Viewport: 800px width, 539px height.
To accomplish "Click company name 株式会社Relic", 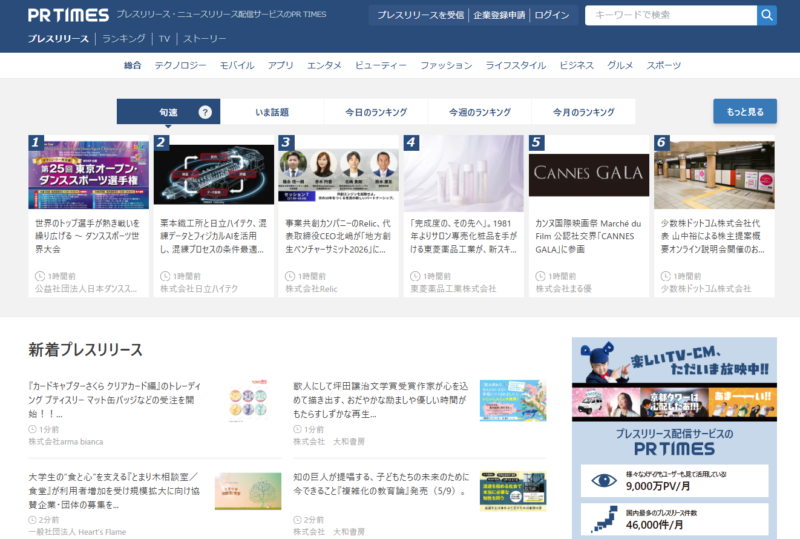I will point(311,289).
